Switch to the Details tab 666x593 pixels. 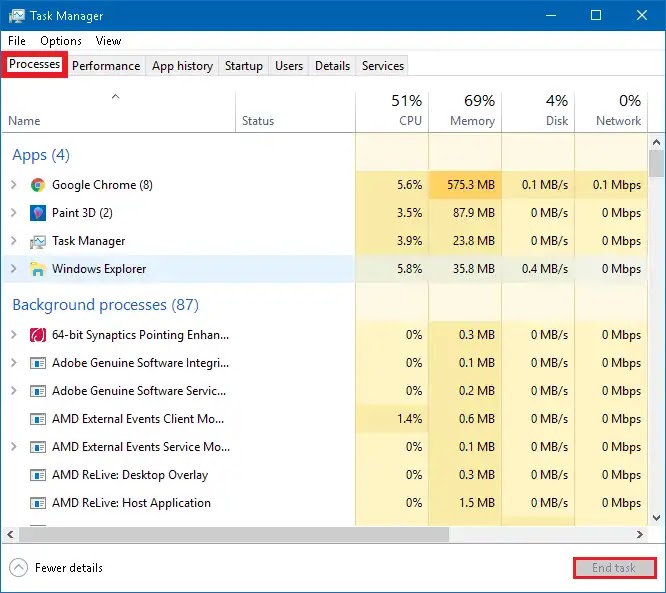click(x=333, y=66)
